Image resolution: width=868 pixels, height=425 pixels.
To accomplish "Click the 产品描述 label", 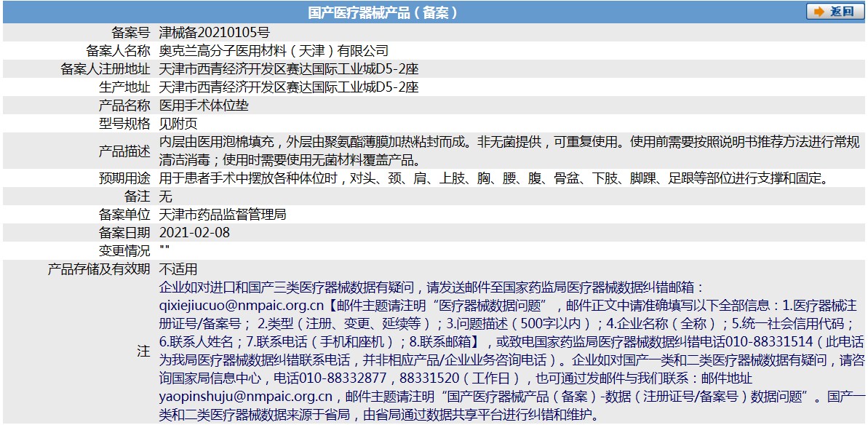I will pyautogui.click(x=124, y=151).
